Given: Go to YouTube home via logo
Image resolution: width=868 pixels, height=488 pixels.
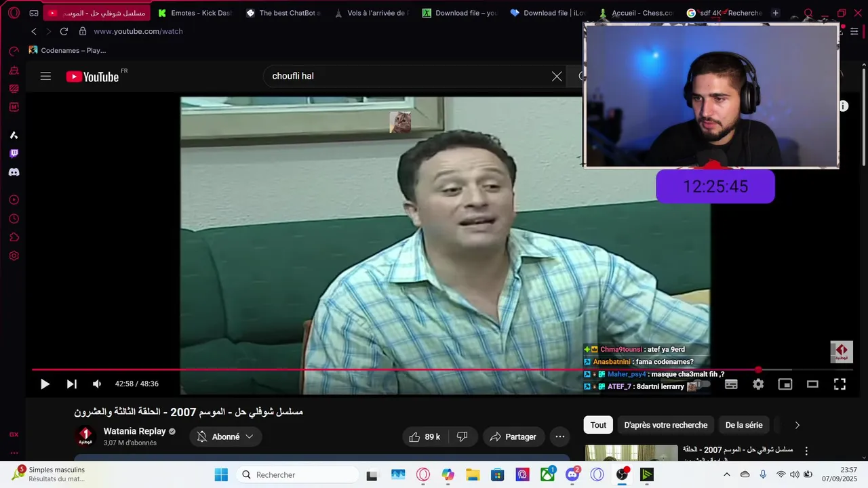Looking at the screenshot, I should [92, 77].
